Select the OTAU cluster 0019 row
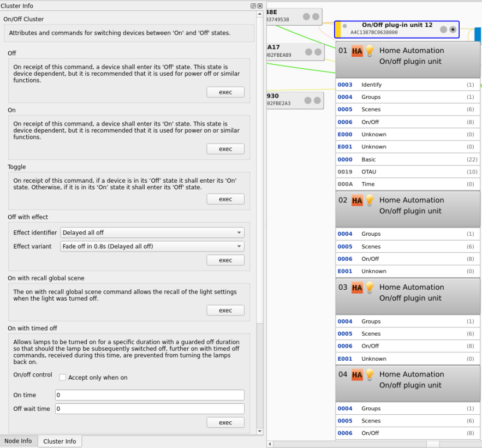The image size is (482, 448). (408, 172)
